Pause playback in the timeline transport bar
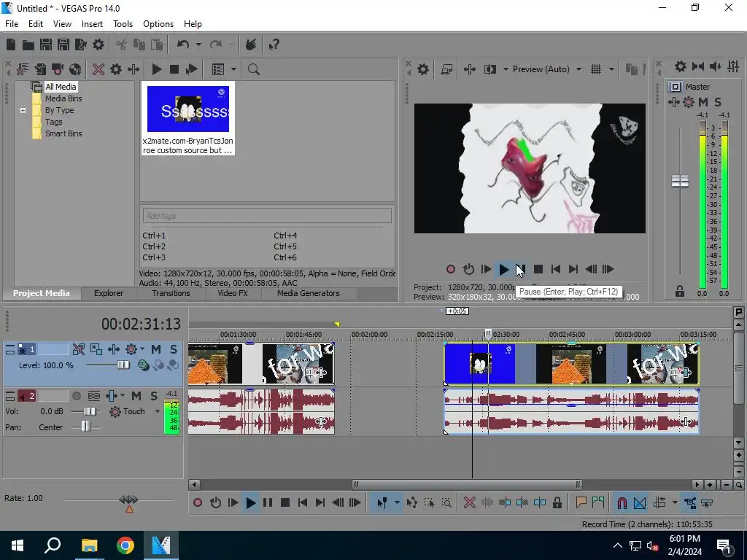 268,503
